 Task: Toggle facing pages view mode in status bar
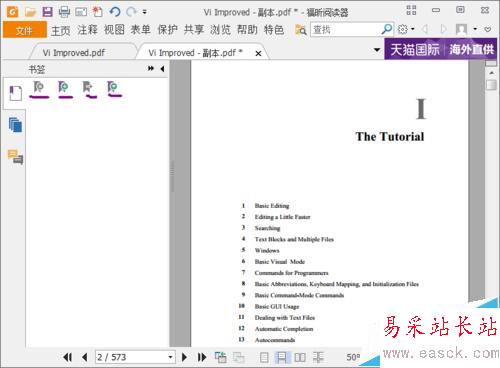tap(300, 358)
